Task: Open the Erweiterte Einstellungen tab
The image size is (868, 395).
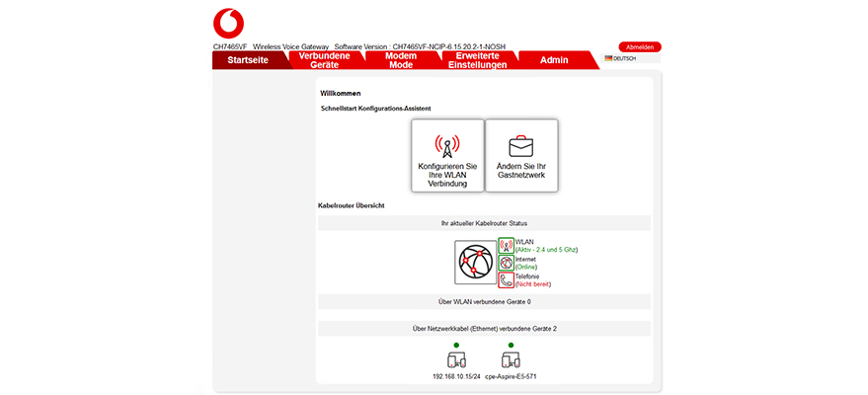Action: 478,60
